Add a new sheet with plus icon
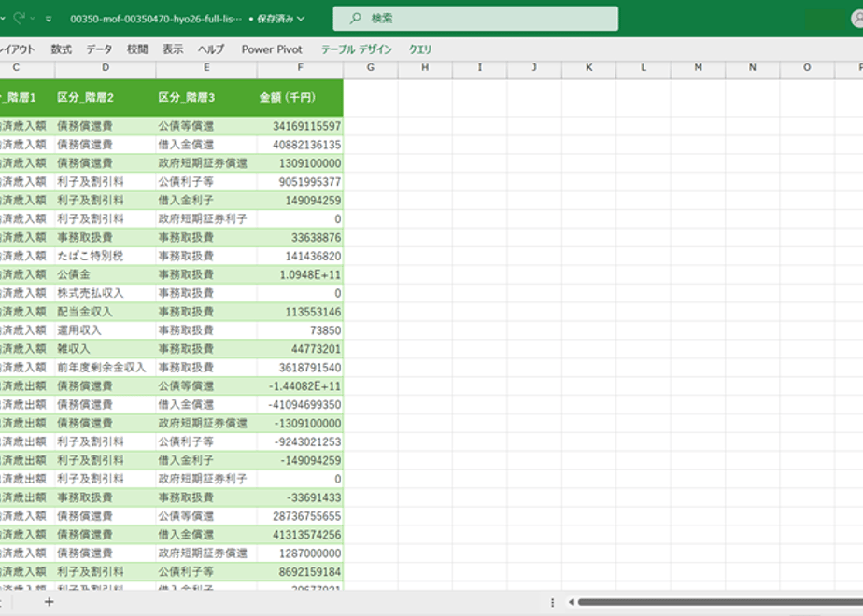The image size is (863, 616). 49,602
